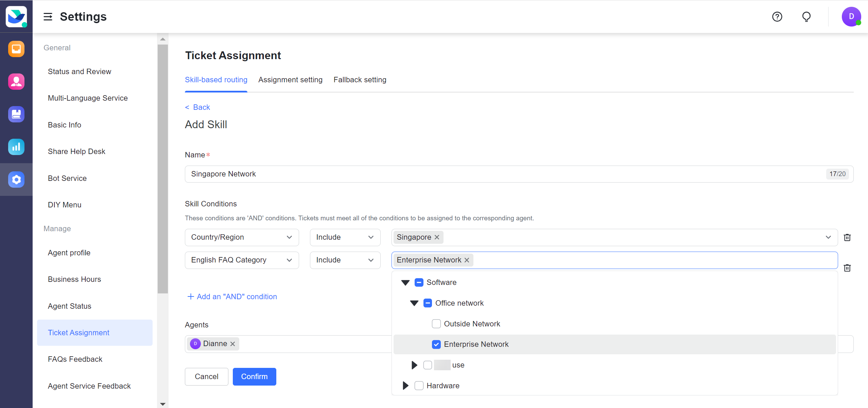868x408 pixels.
Task: Open the Tickets panel from the sidebar
Action: pyautogui.click(x=16, y=49)
